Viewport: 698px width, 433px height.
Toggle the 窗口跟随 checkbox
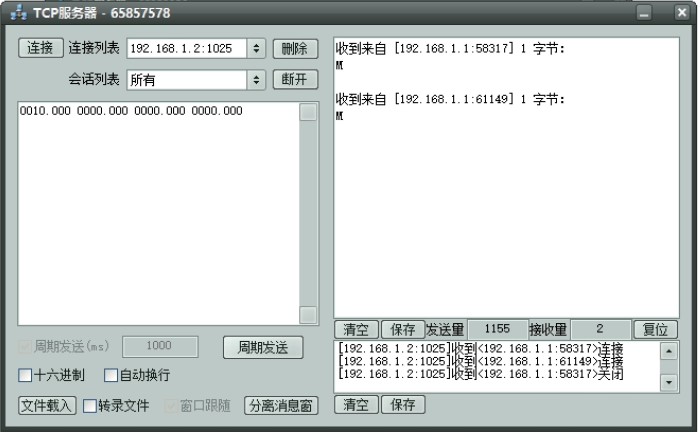click(171, 405)
